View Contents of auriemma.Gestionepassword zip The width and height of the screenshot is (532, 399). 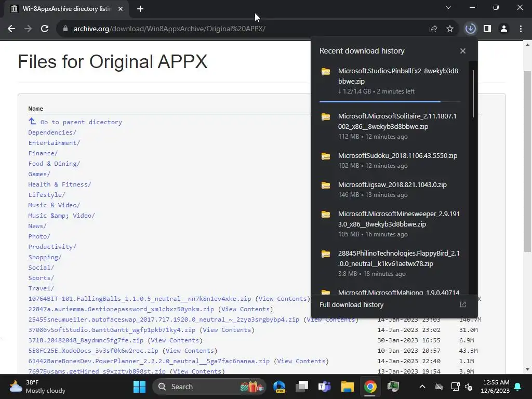tap(245, 309)
